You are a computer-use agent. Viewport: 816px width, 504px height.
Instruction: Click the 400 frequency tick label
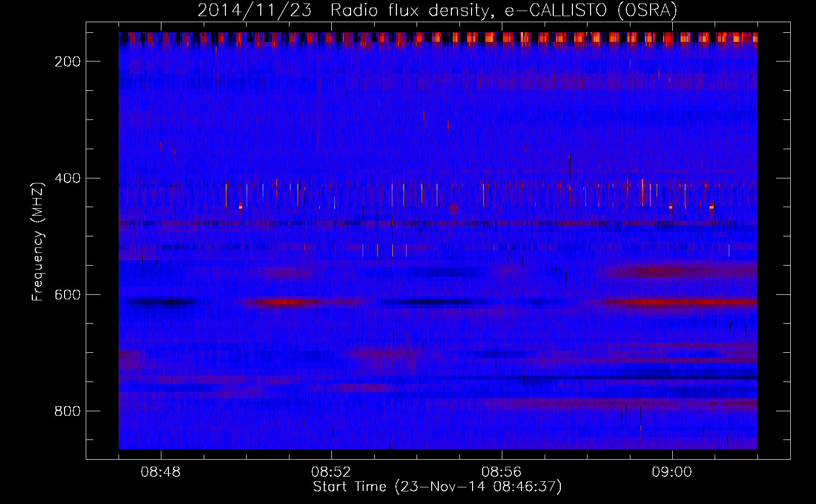[x=67, y=178]
